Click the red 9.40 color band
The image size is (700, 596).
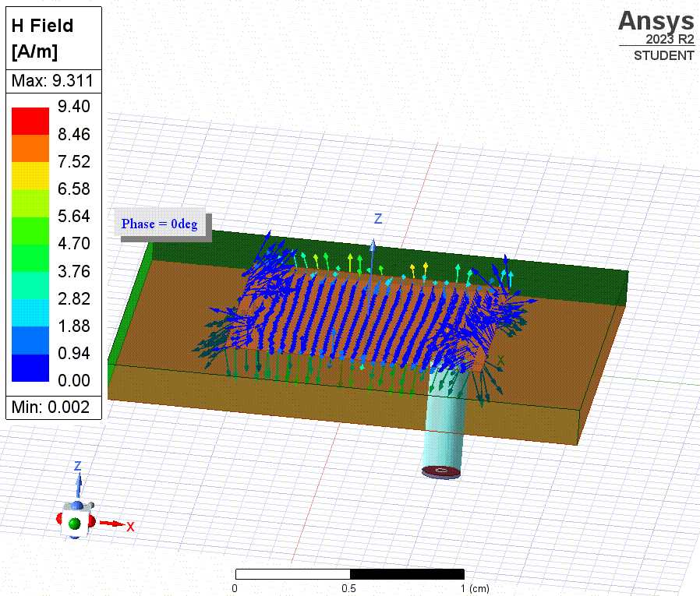pos(30,121)
